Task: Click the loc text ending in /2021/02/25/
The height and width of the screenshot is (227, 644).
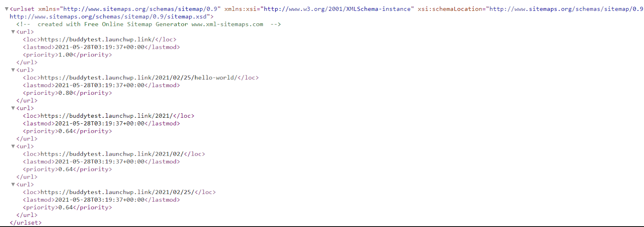Action: pyautogui.click(x=118, y=192)
